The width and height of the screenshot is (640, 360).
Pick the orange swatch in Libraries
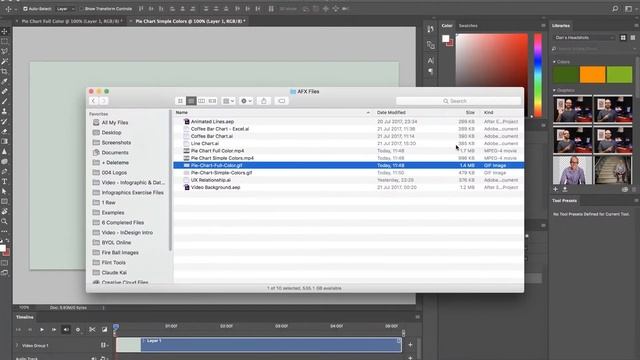coord(592,75)
